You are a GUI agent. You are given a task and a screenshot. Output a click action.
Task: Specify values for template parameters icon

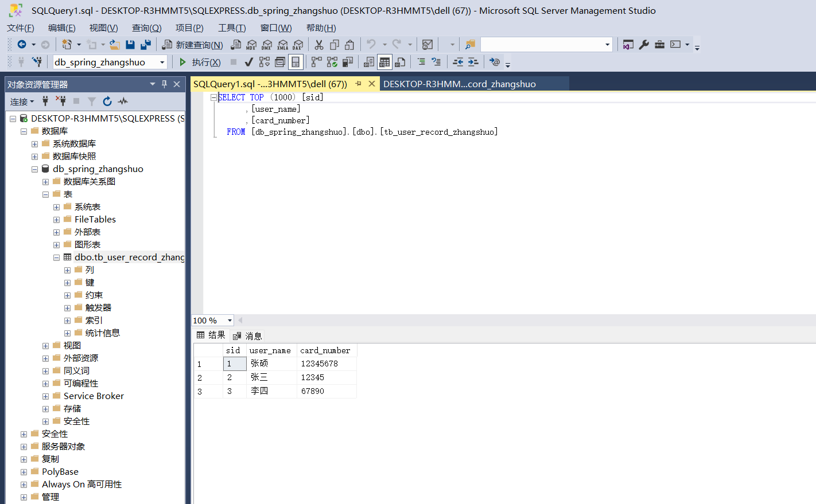495,62
